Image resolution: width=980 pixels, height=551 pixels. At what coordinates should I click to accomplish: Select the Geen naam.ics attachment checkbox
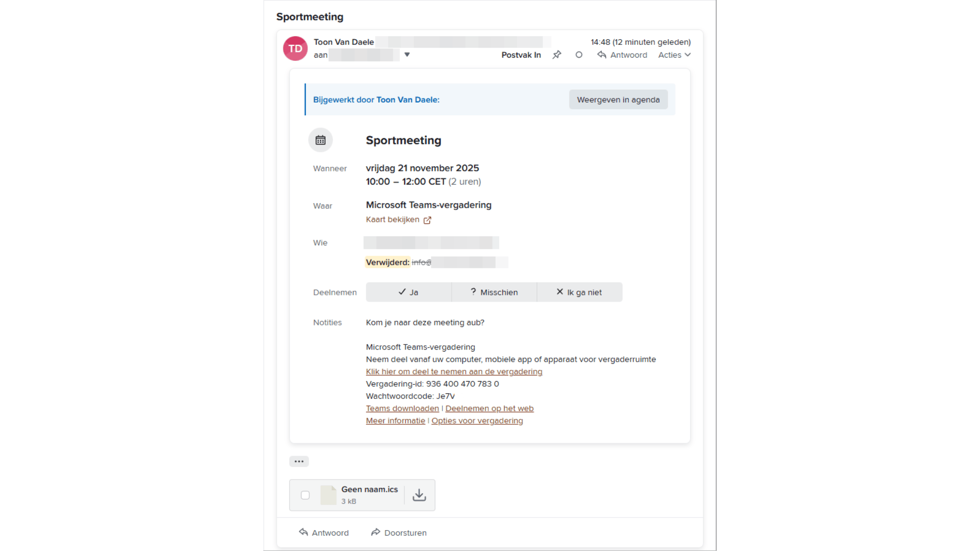(305, 495)
